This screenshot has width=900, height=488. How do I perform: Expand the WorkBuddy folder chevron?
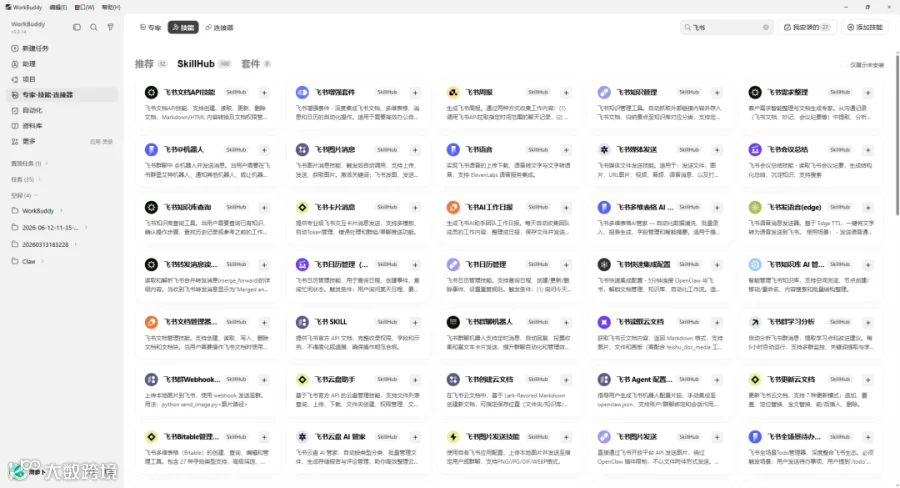pyautogui.click(x=61, y=211)
